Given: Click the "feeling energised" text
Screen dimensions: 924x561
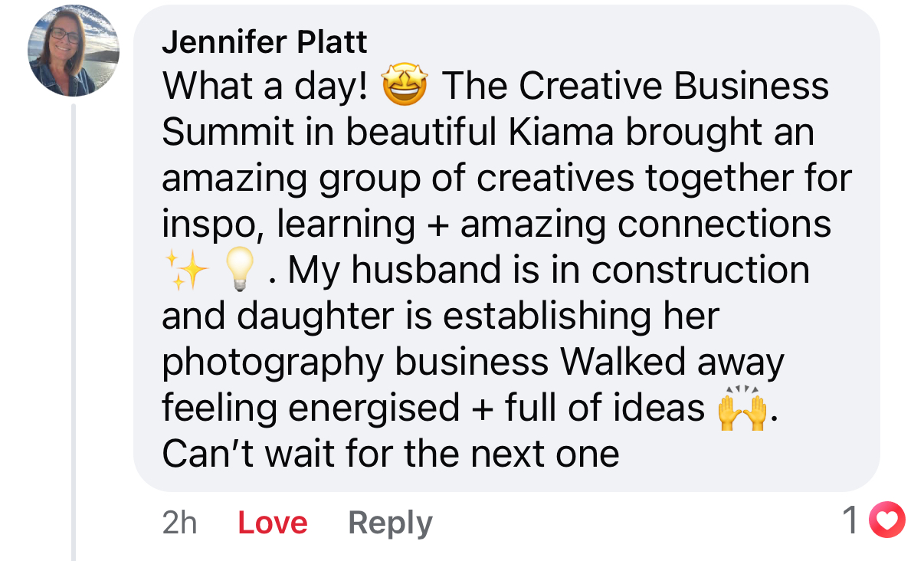Looking at the screenshot, I should [x=311, y=408].
